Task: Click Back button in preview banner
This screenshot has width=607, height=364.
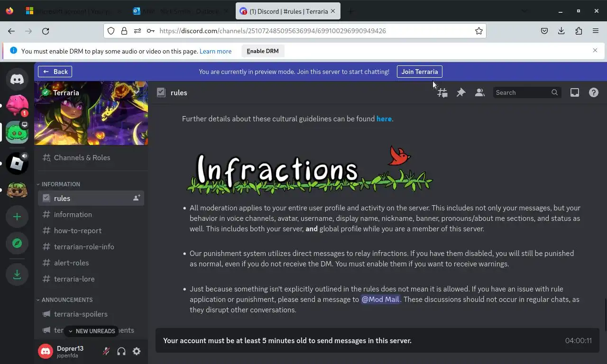Action: click(55, 72)
